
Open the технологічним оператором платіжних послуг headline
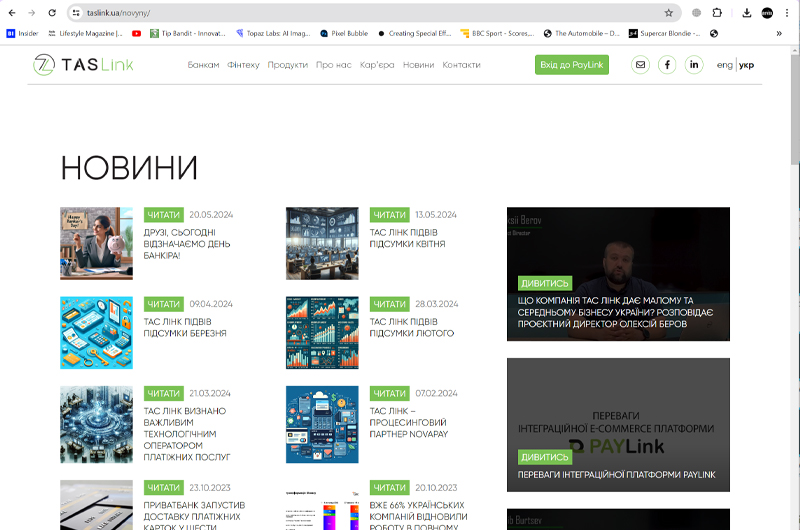[x=187, y=434]
